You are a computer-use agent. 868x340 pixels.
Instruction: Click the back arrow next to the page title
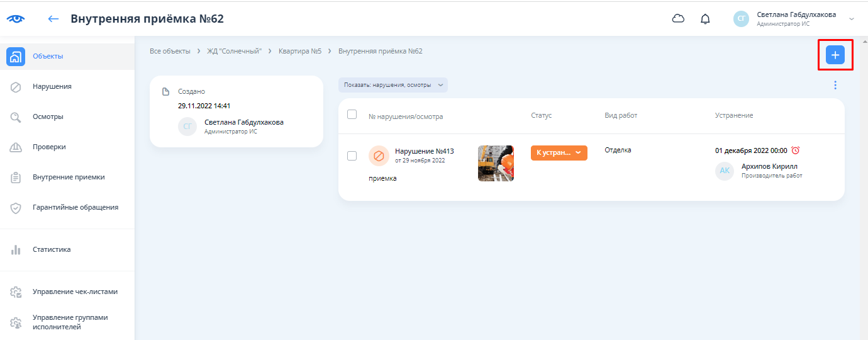[53, 19]
